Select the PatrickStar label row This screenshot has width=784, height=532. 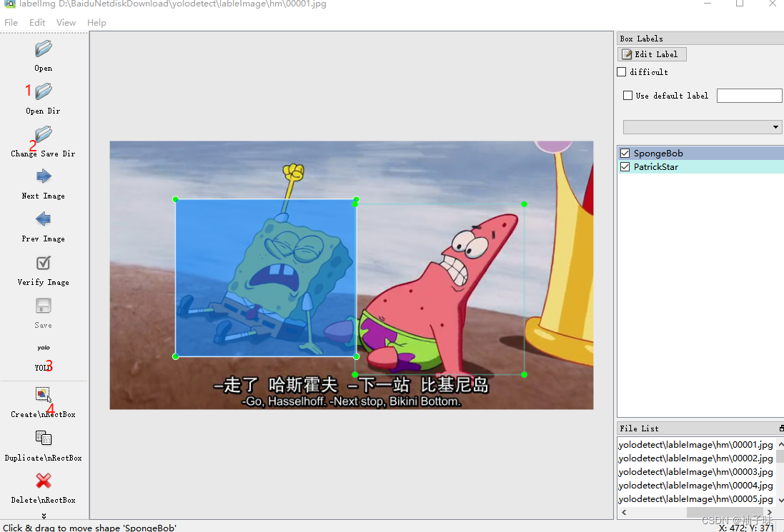coord(701,167)
